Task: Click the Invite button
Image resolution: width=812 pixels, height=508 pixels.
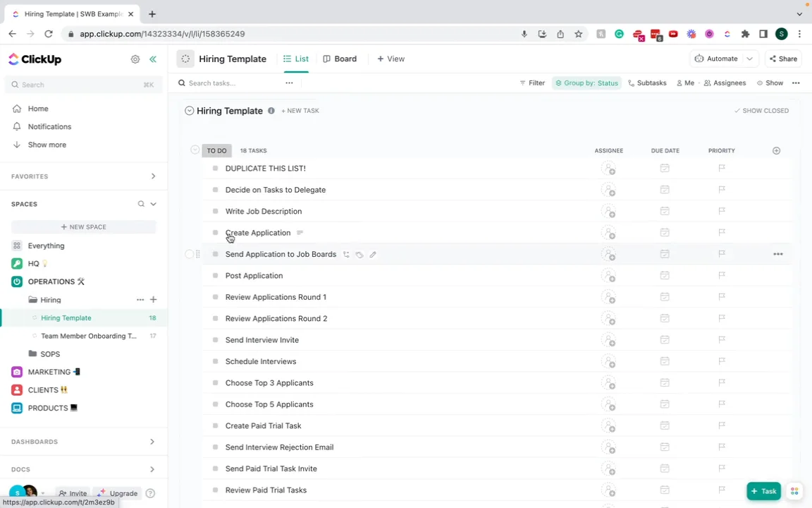Action: pos(73,493)
